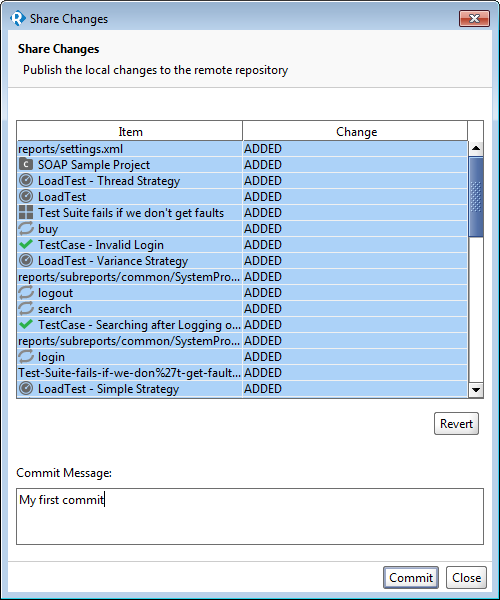Click green checkmark beside TestCase - Invalid Login
Screen dimensions: 500x600
click(26, 245)
